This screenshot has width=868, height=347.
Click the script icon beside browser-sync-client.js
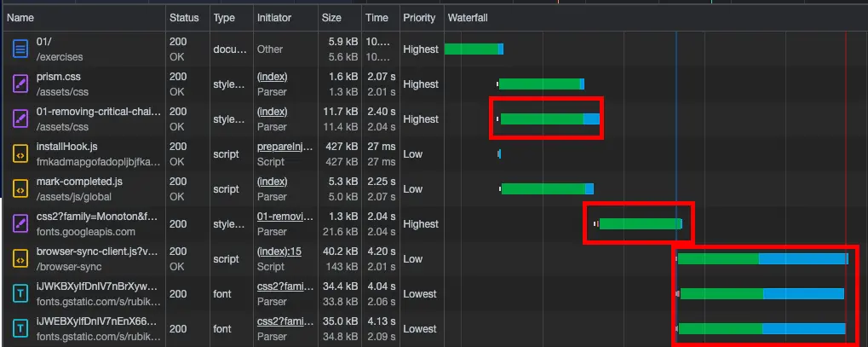[x=20, y=259]
